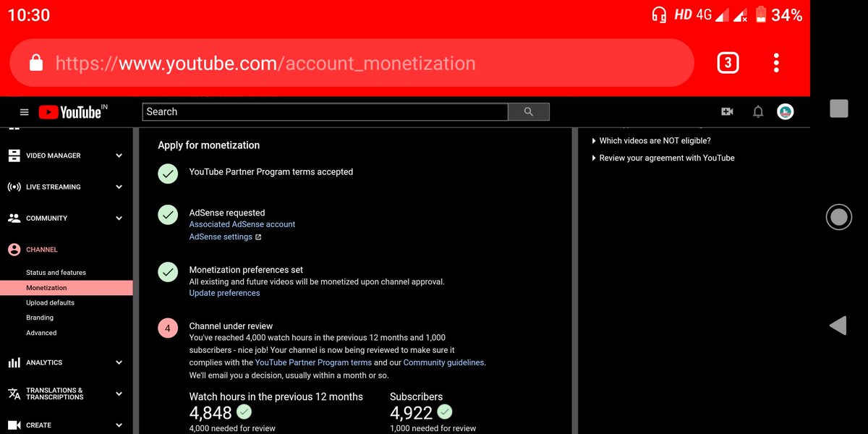
Task: Open the YouTube hamburger guide menu
Action: tap(24, 112)
